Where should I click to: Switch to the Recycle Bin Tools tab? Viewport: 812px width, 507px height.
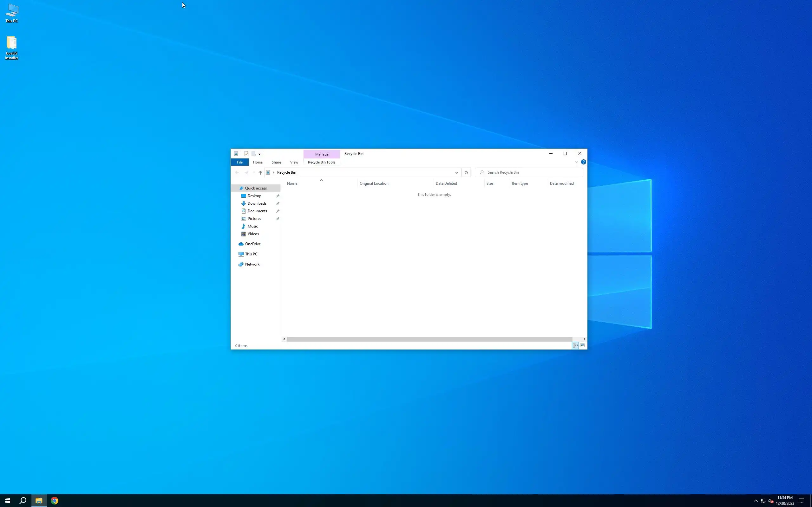pos(321,162)
